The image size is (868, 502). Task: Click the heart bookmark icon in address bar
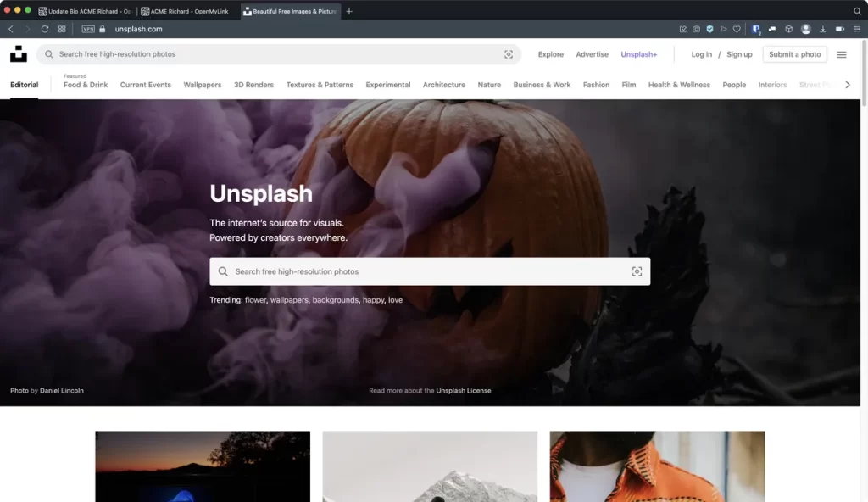[x=737, y=29]
